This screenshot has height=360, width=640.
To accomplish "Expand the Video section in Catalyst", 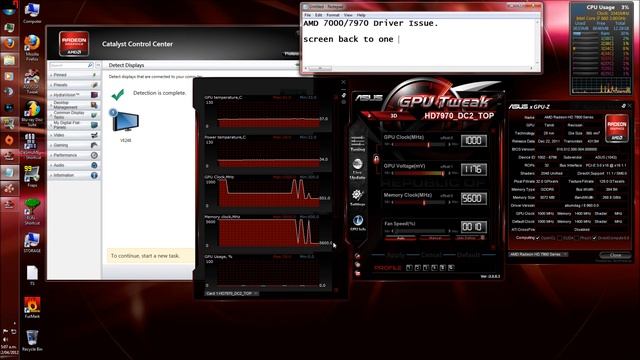I will [x=74, y=135].
